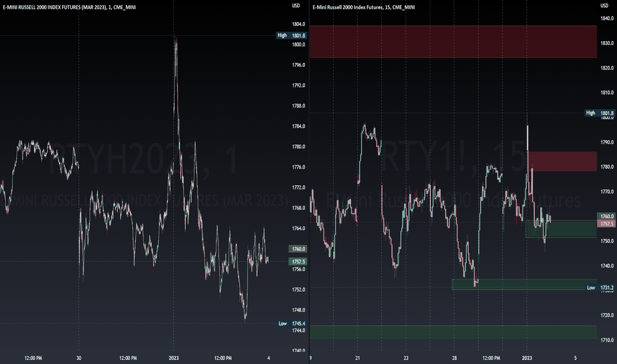
Task: Click the 1750.0 price axis label
Action: pos(607,241)
